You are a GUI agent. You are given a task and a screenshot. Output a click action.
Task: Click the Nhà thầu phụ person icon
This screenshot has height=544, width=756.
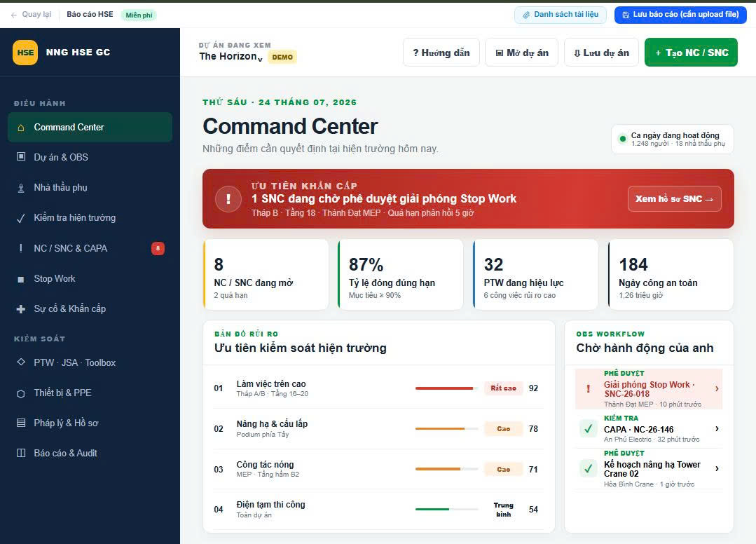pyautogui.click(x=21, y=188)
